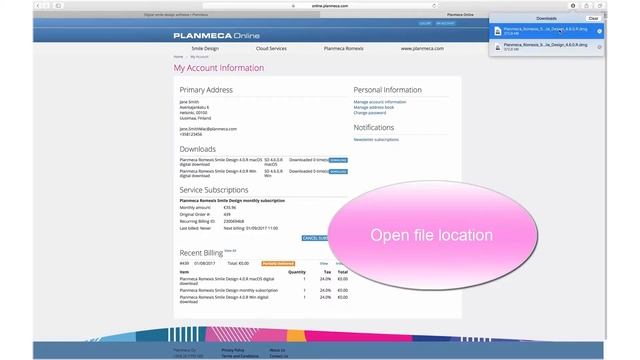Click the Home breadcrumb link
This screenshot has height=360, width=640.
tap(178, 57)
